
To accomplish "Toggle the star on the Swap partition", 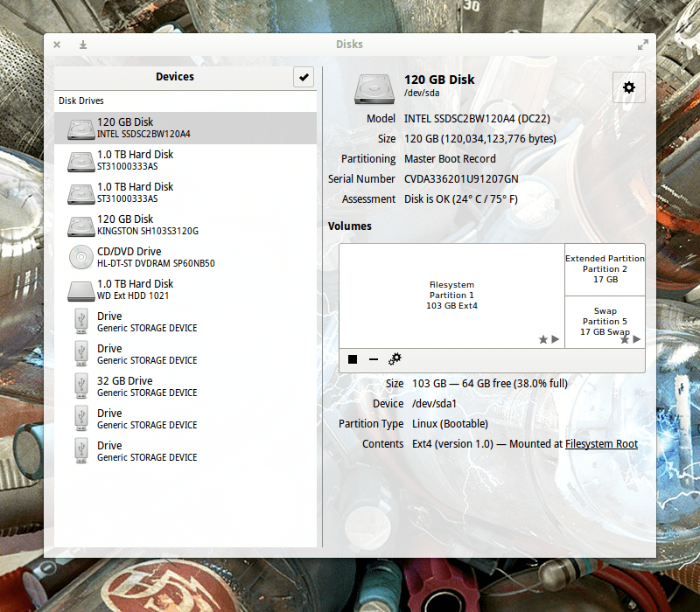I will tap(624, 338).
